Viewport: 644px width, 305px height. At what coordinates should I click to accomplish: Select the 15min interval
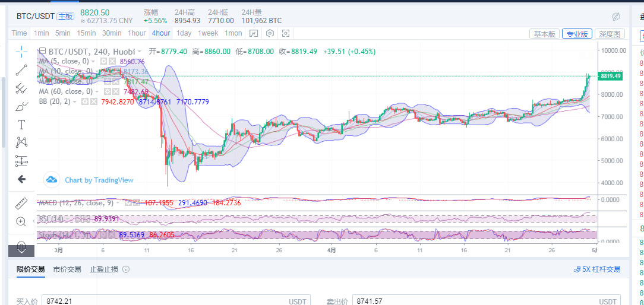point(86,33)
